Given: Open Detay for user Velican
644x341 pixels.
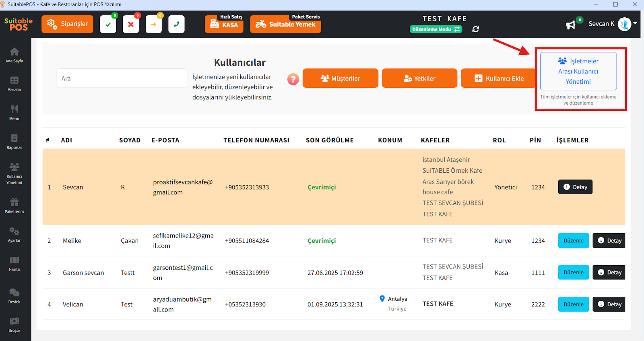Looking at the screenshot, I should click(x=609, y=304).
